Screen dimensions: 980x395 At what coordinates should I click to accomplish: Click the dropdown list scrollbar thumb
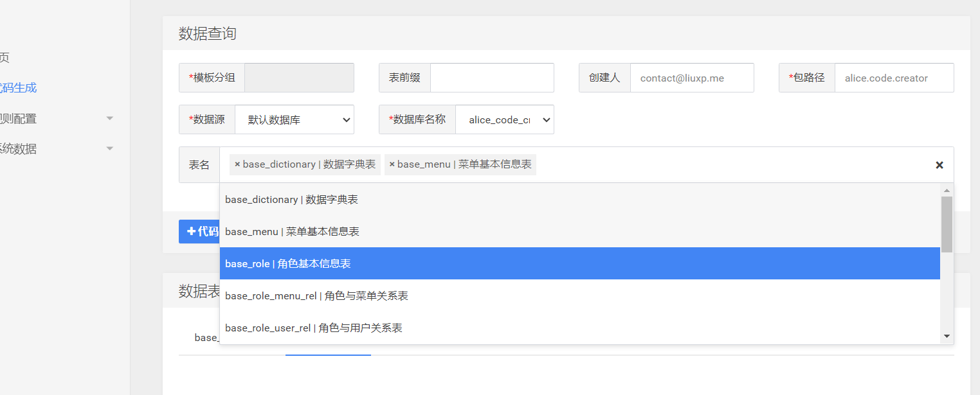point(947,224)
